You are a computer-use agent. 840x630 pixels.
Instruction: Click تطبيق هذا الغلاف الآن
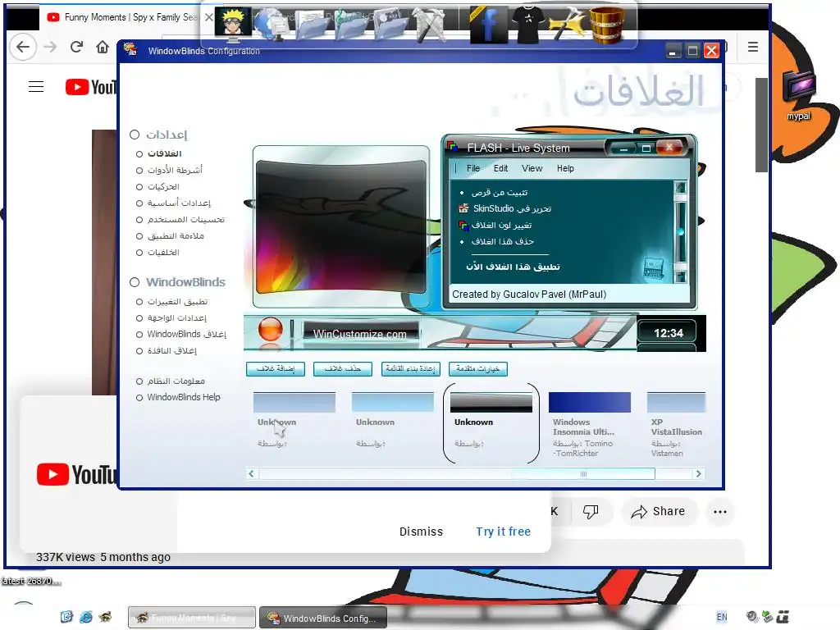(513, 267)
